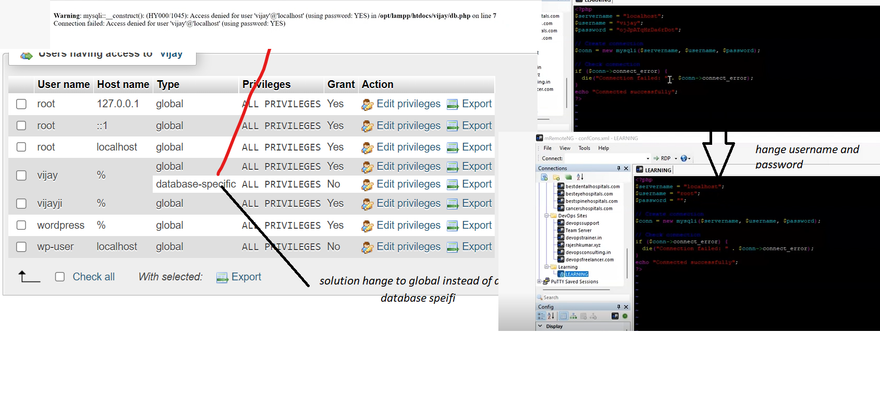This screenshot has height=409, width=880.
Task: Click Edit privileges link for vijayji
Action: pos(408,203)
